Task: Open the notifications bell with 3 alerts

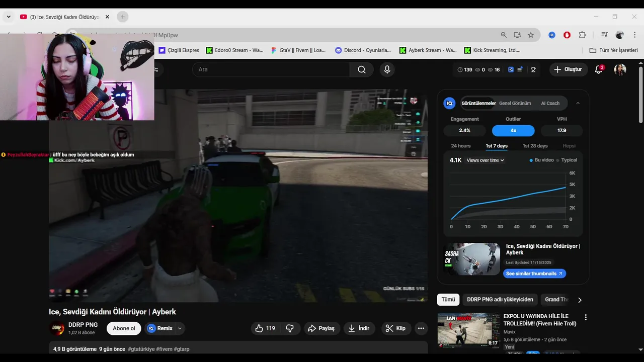Action: pyautogui.click(x=599, y=69)
